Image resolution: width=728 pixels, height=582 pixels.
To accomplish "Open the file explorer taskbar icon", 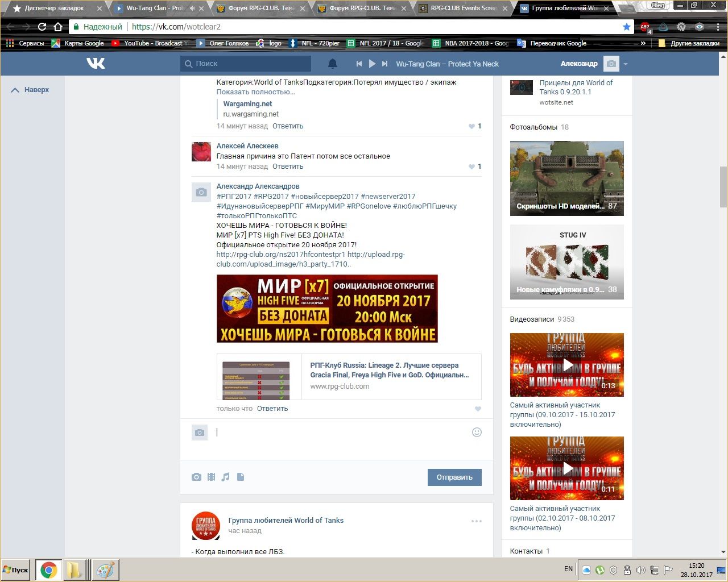I will pos(75,569).
